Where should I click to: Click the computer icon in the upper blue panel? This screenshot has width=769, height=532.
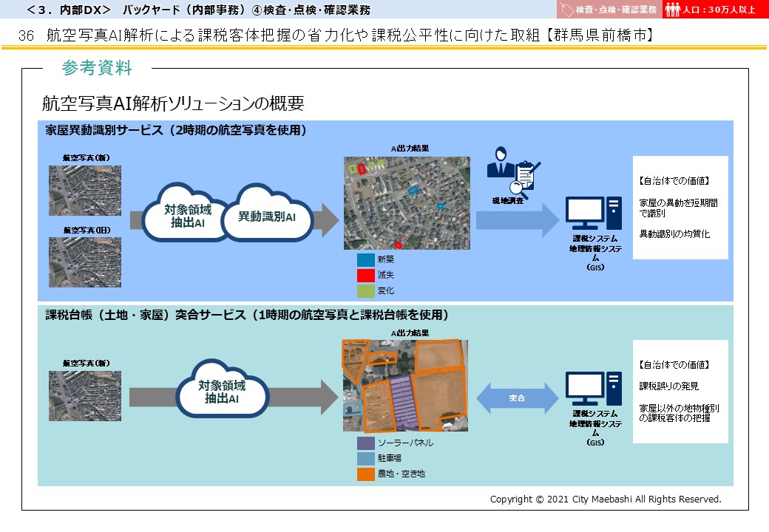(x=594, y=213)
